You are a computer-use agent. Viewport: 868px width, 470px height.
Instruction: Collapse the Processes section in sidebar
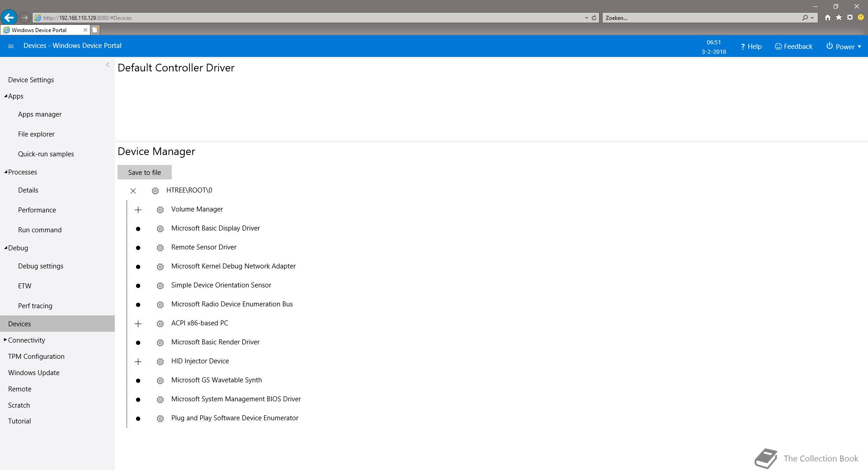pos(5,172)
